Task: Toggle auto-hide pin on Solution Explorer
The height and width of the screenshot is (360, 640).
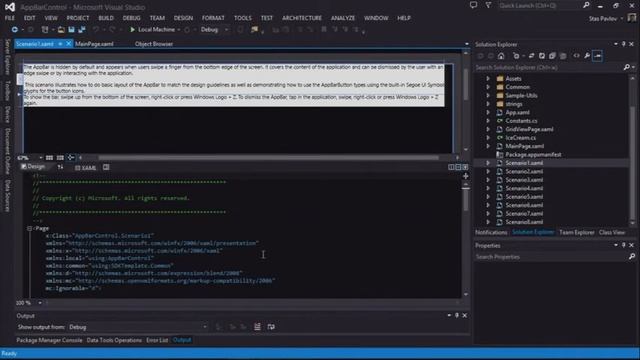Action: click(x=624, y=44)
